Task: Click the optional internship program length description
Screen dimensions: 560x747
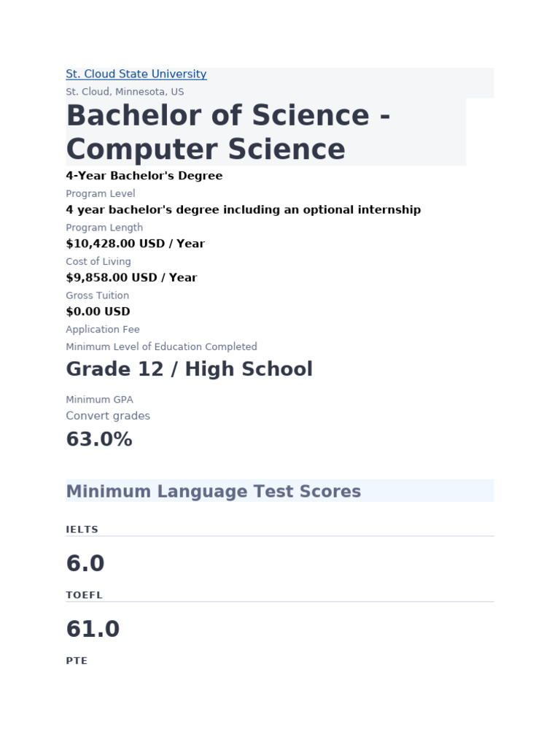Action: [x=243, y=210]
